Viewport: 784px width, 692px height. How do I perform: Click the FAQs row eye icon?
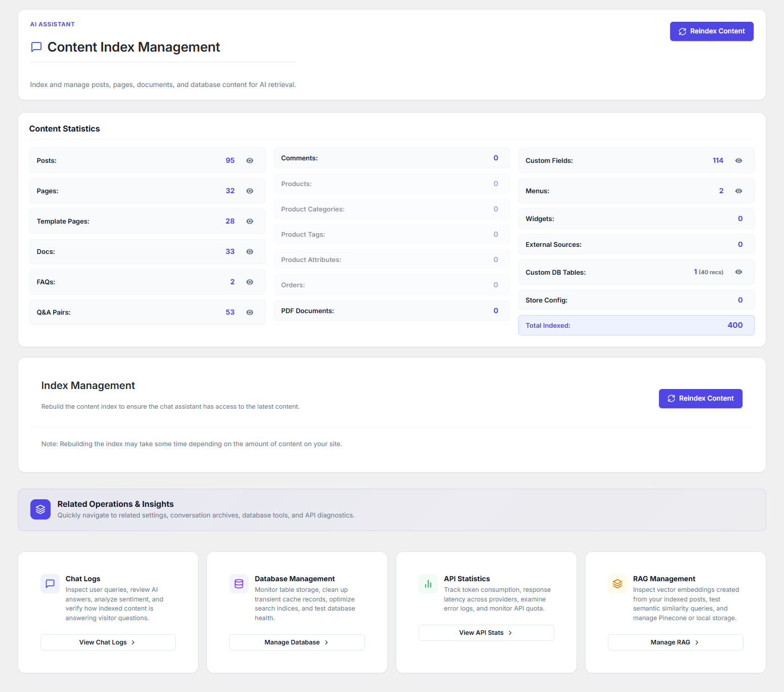[250, 282]
